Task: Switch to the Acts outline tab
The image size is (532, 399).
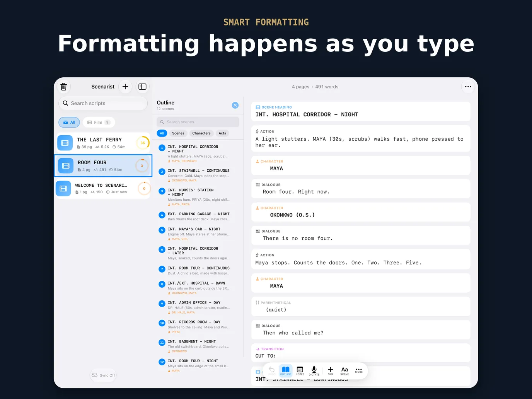Action: (222, 133)
